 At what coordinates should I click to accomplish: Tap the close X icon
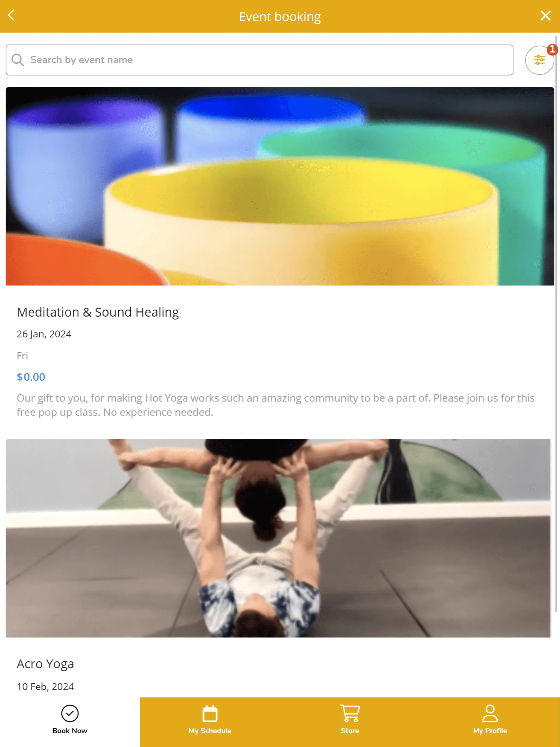tap(546, 16)
